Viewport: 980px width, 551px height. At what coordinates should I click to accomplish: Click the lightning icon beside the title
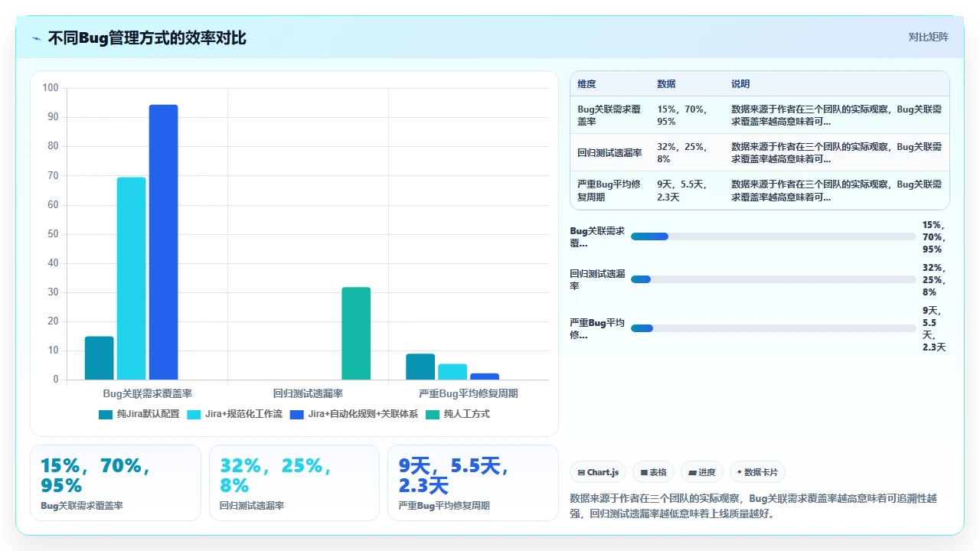[x=37, y=38]
